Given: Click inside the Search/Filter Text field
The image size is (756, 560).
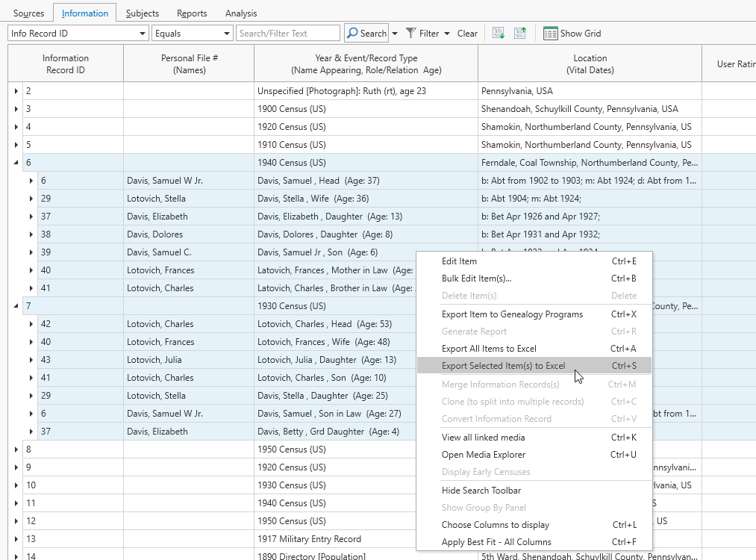Looking at the screenshot, I should (288, 34).
